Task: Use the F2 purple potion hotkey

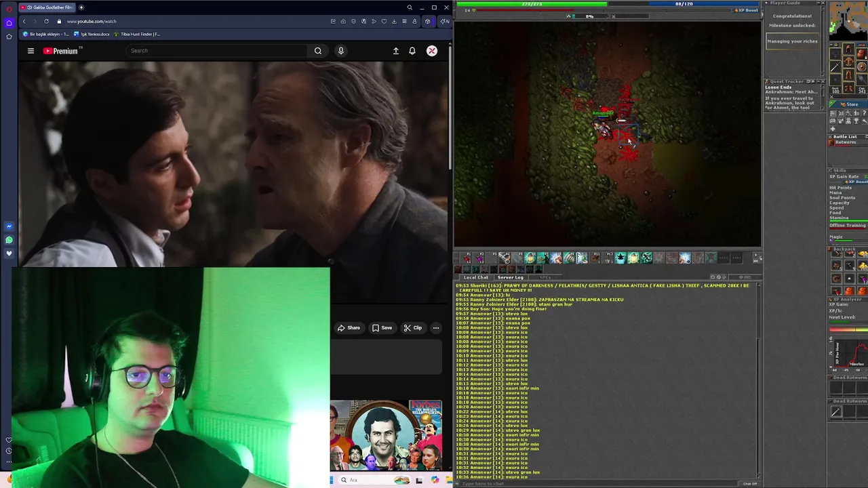Action: tap(479, 258)
